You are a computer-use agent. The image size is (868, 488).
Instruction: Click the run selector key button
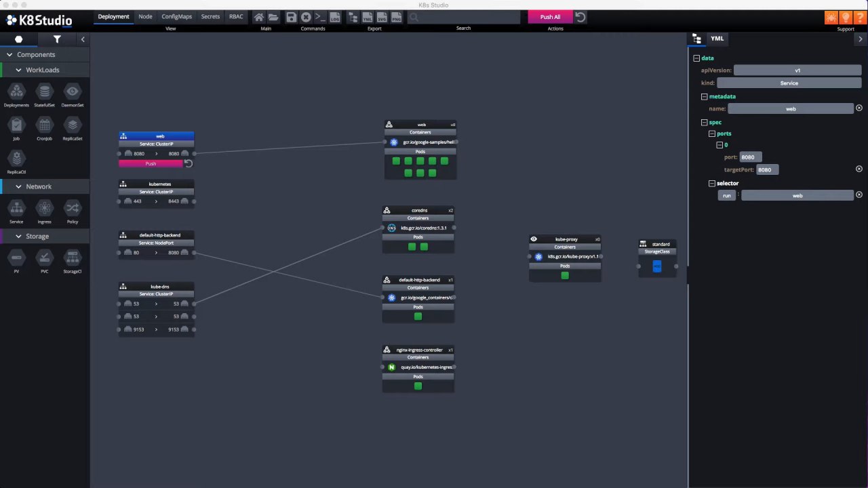(x=727, y=195)
